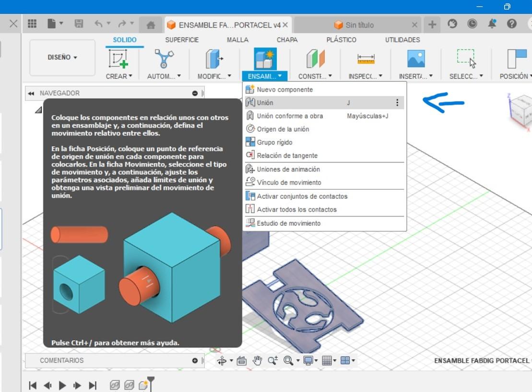Collapse the NAVEGADOR with minus button
532x392 pixels.
(x=195, y=93)
